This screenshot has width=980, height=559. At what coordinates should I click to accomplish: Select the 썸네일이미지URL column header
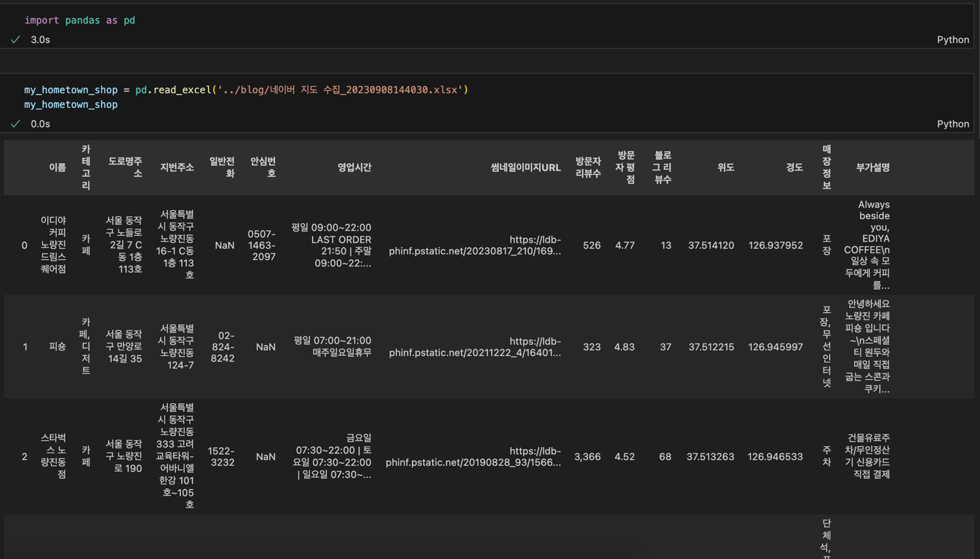tap(526, 167)
